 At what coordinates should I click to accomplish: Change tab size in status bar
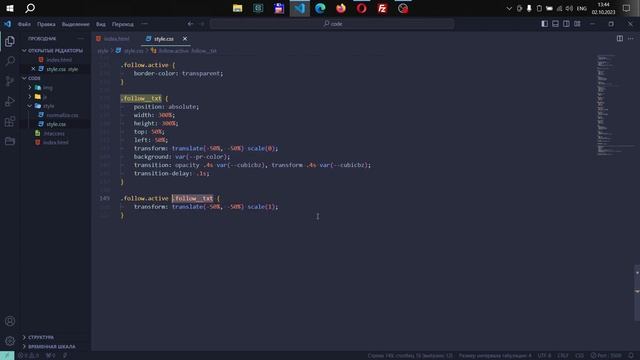[x=495, y=356]
